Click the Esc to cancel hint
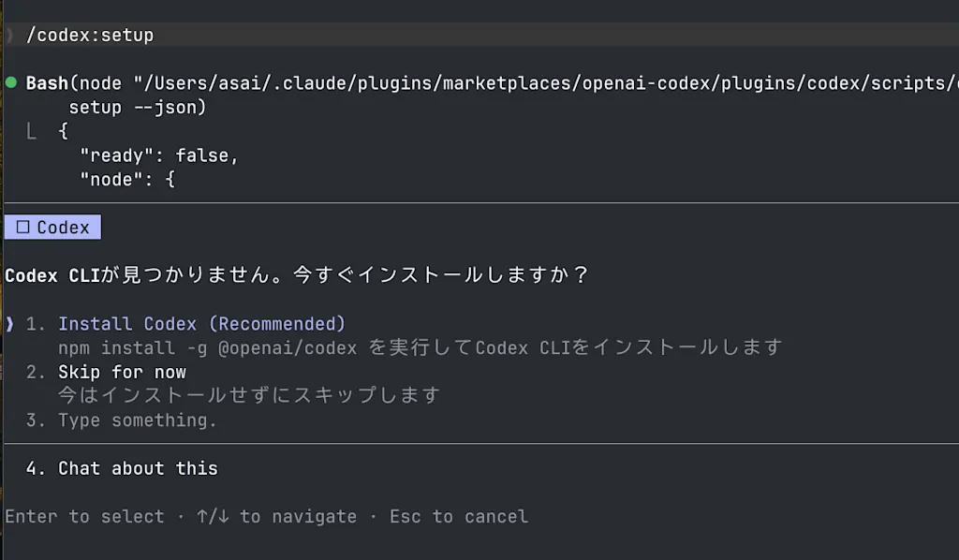This screenshot has width=959, height=560. coord(459,517)
